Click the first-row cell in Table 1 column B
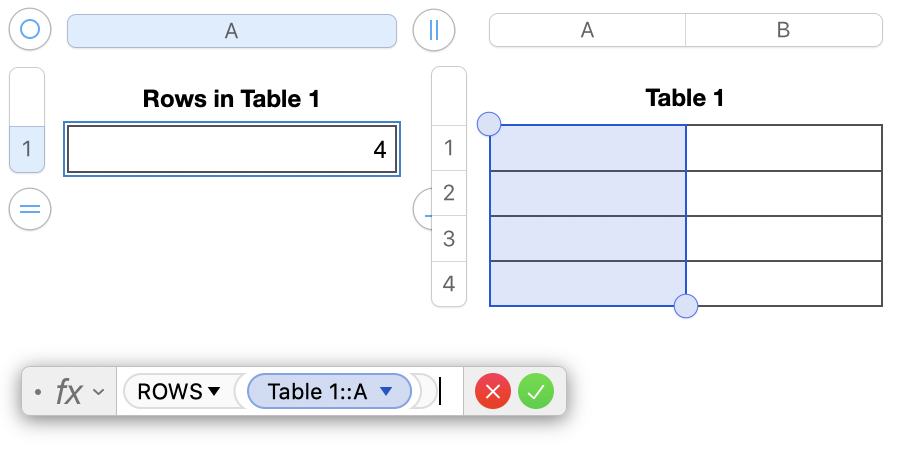Screen dimensions: 912x454 [784, 148]
